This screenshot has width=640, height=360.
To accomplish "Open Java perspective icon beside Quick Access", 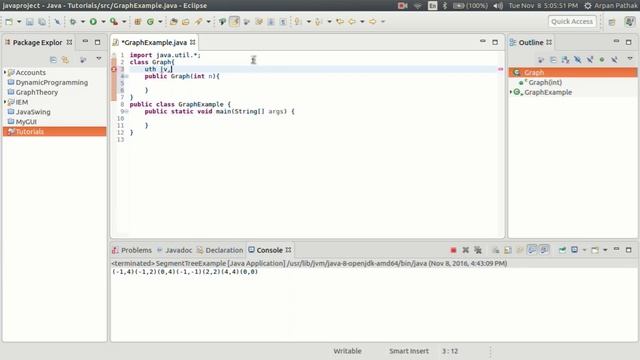I will 629,22.
